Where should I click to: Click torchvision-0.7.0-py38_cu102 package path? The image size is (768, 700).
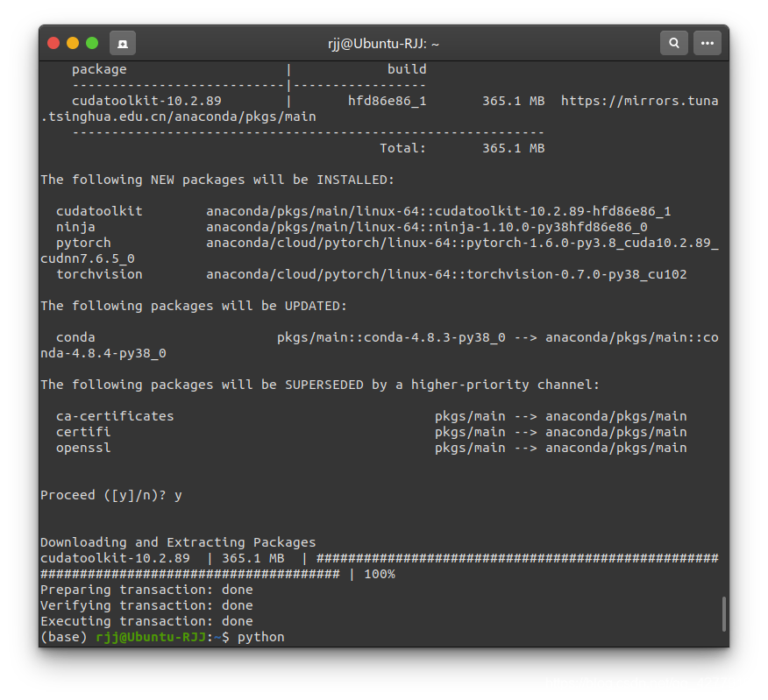446,274
